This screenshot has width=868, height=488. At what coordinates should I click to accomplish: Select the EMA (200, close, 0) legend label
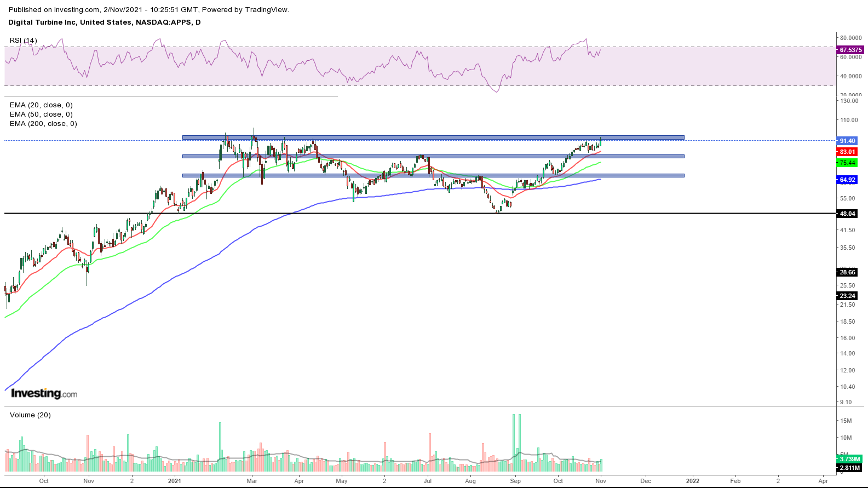point(43,124)
